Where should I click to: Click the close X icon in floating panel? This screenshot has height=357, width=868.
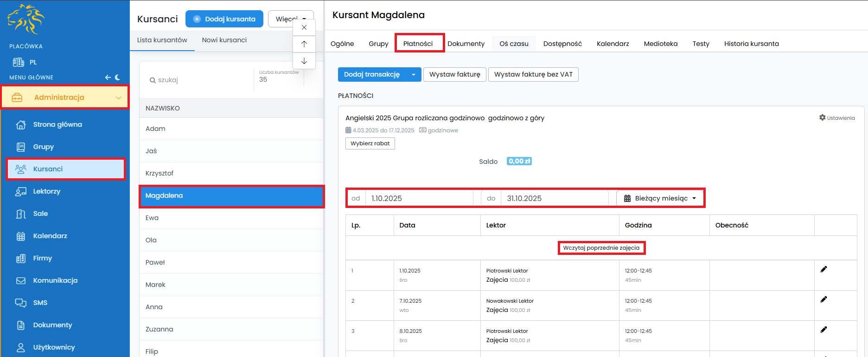[304, 27]
